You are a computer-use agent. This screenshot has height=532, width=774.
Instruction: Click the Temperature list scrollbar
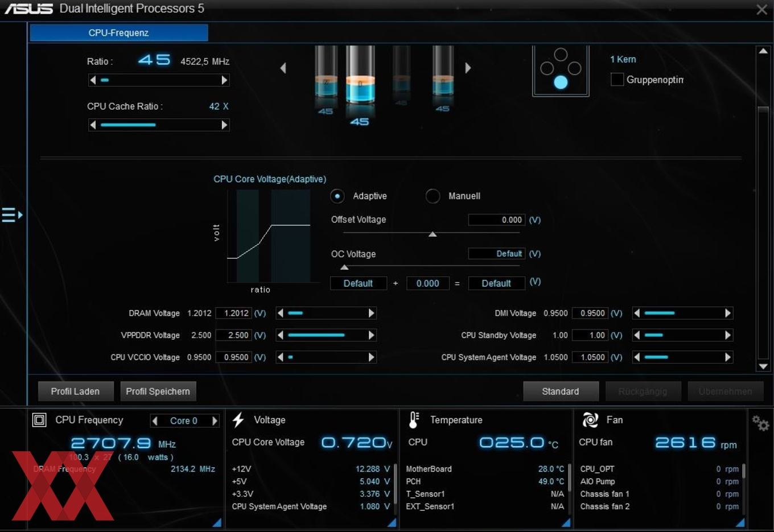(x=569, y=479)
